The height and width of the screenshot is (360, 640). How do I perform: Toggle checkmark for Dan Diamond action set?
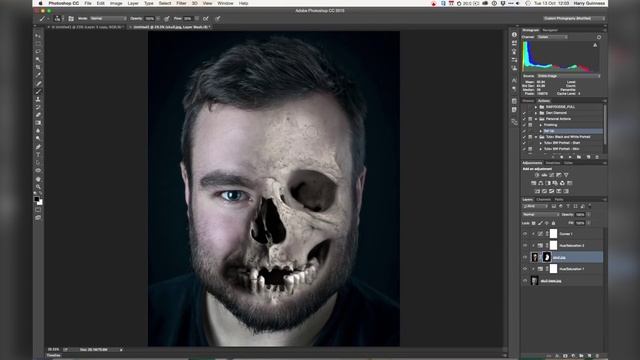pyautogui.click(x=524, y=113)
